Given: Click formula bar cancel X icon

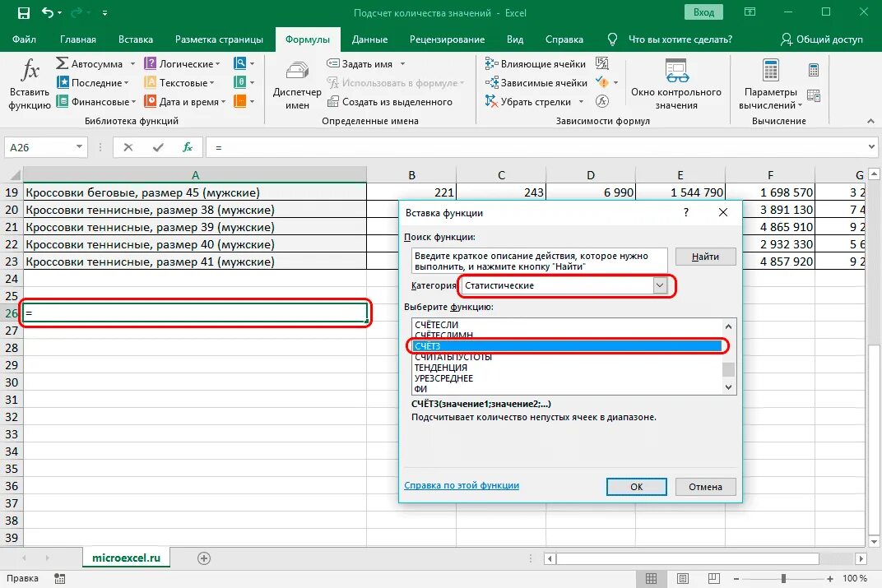Looking at the screenshot, I should 128,147.
